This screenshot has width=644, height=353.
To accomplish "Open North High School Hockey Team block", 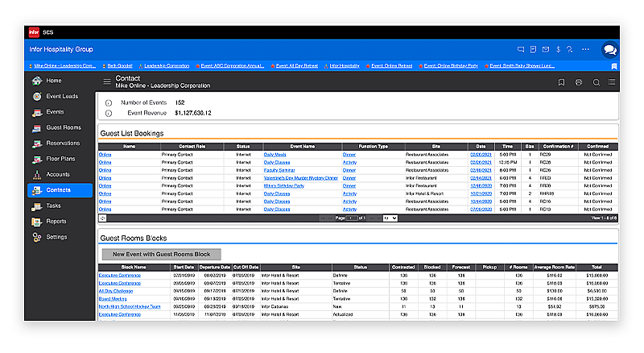I will 130,307.
